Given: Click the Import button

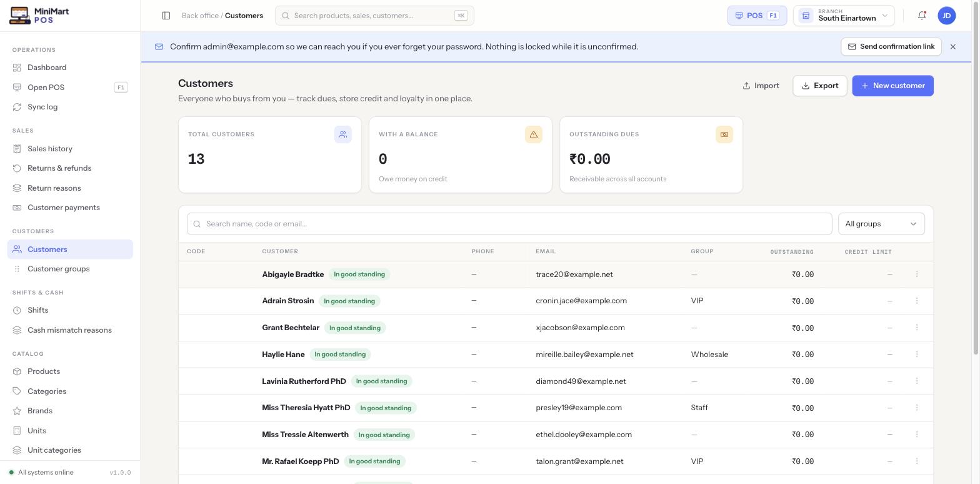Looking at the screenshot, I should [x=761, y=86].
